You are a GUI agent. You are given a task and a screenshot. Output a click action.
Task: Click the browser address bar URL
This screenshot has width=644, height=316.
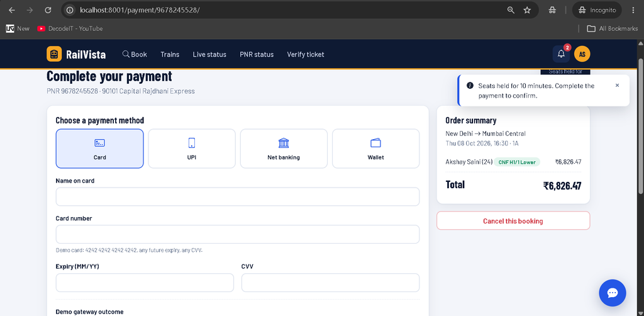point(140,10)
